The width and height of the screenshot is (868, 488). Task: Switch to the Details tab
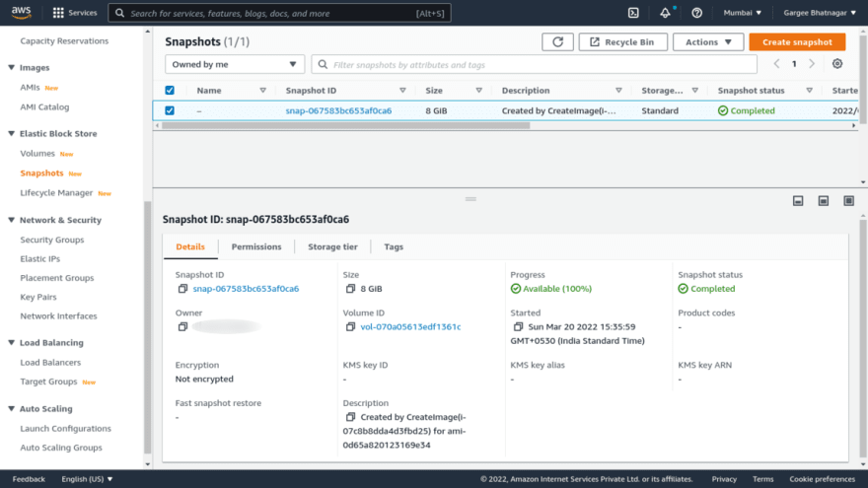[x=190, y=246]
